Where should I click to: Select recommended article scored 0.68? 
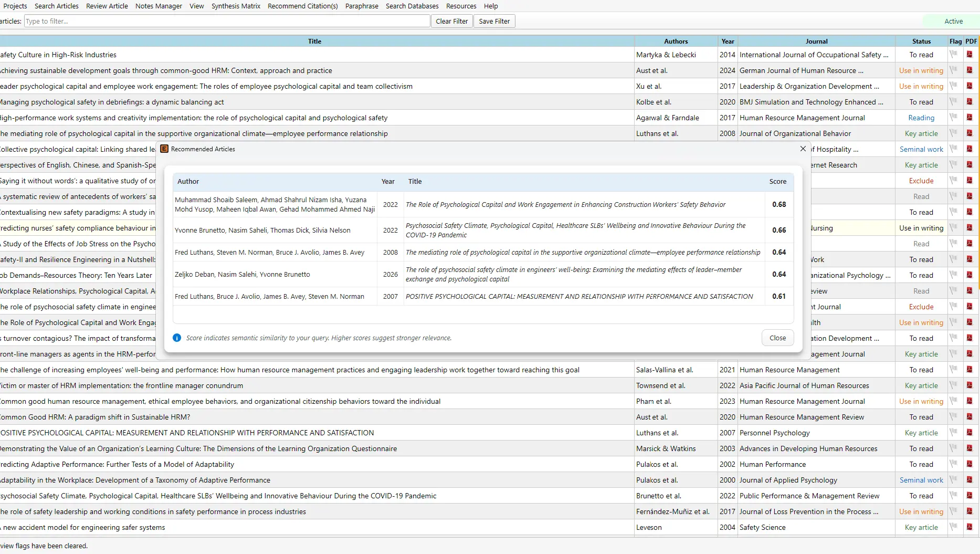483,204
